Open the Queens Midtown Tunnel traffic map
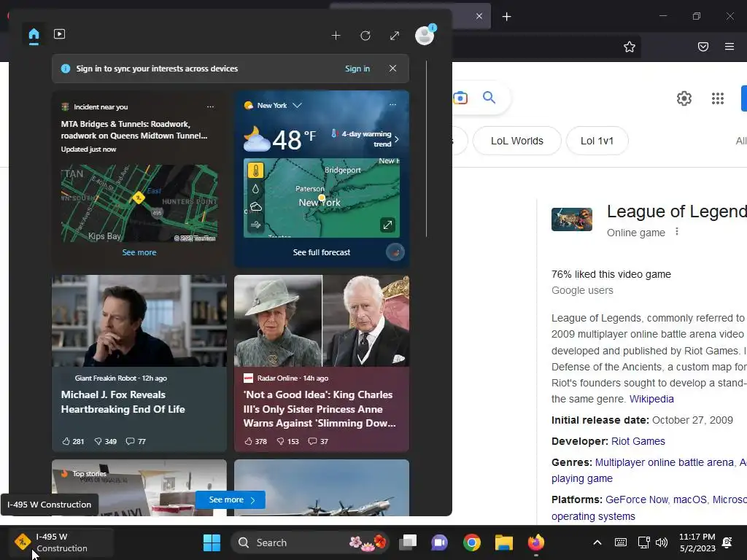The width and height of the screenshot is (747, 560). pos(139,203)
